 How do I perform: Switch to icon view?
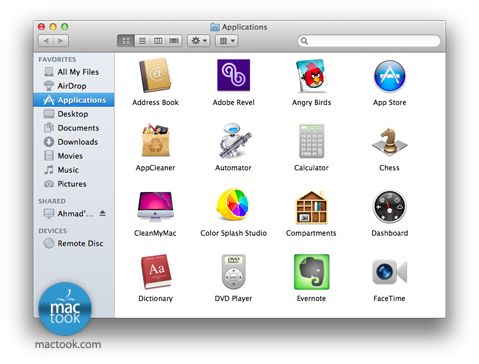tap(126, 41)
